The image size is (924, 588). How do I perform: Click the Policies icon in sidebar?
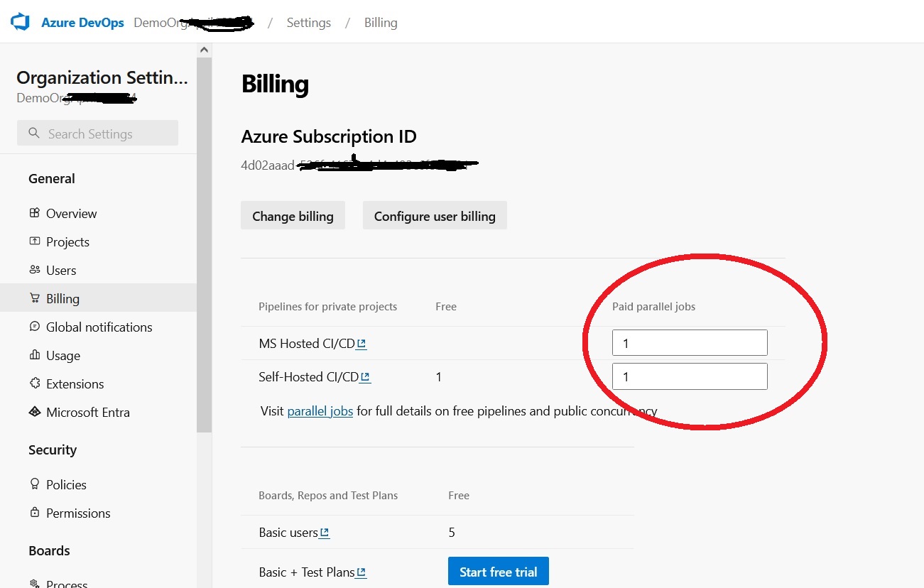35,484
